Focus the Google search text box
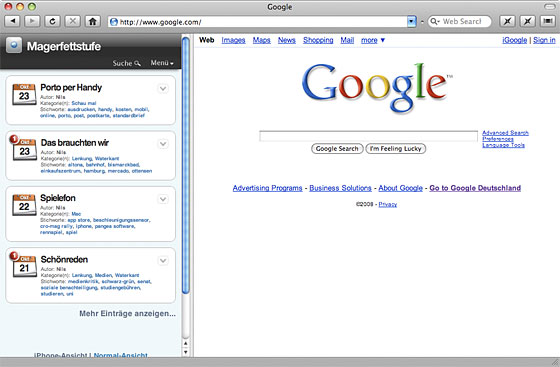Viewport: 560px width, 367px height. [x=369, y=136]
